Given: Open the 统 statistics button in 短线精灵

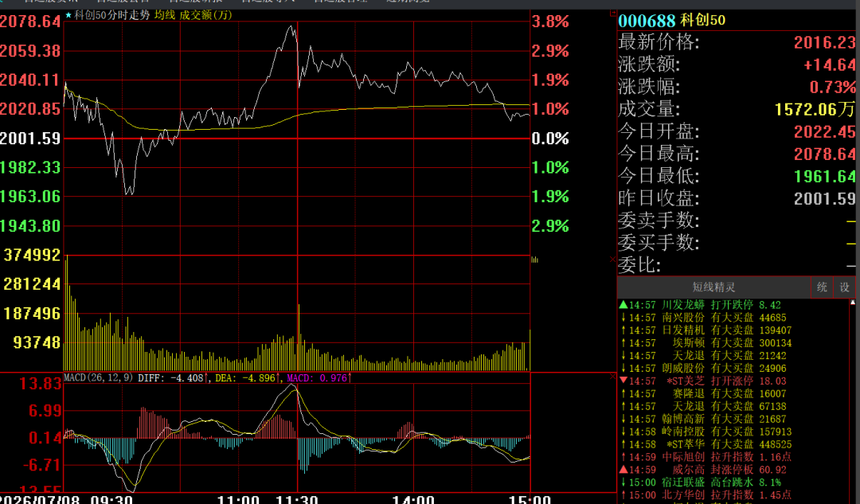Looking at the screenshot, I should [x=822, y=287].
